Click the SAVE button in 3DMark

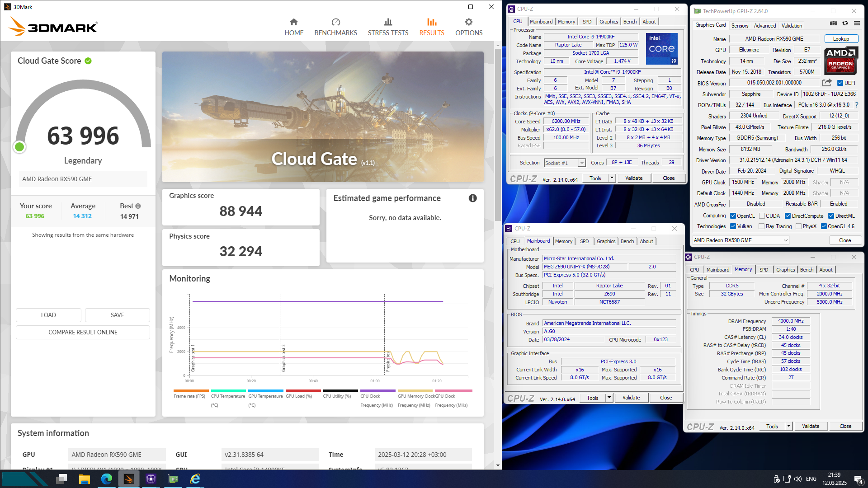pos(117,315)
